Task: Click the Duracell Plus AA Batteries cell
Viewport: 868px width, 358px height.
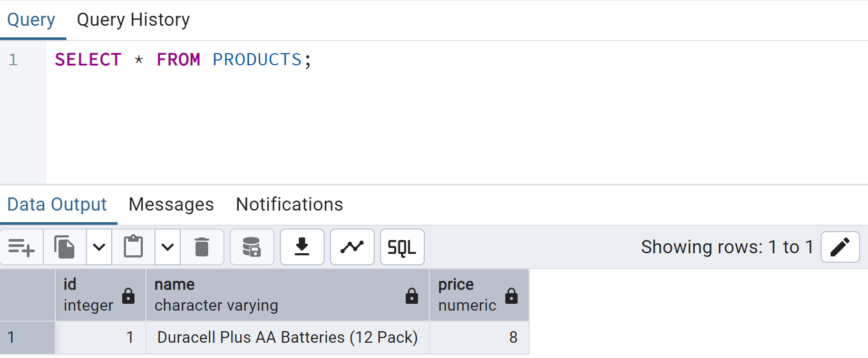Action: tap(287, 337)
